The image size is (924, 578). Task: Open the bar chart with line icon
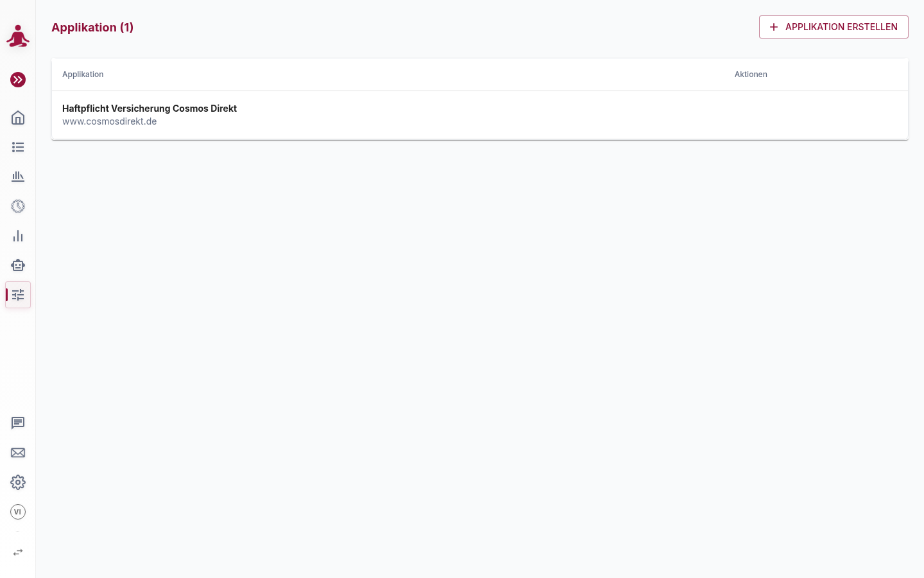18,177
